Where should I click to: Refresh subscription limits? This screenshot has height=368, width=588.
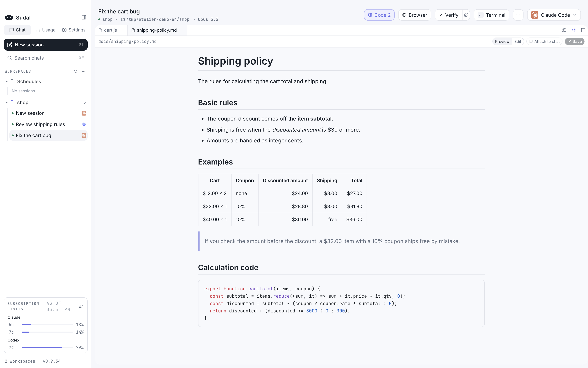[81, 306]
